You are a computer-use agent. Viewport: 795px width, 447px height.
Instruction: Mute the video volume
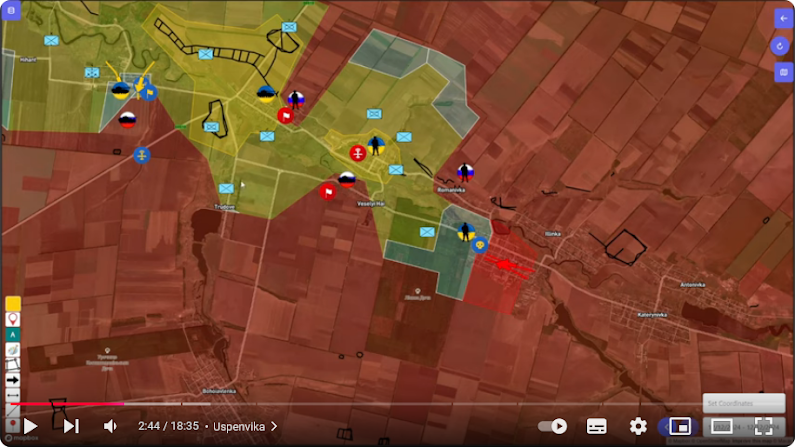[x=110, y=426]
